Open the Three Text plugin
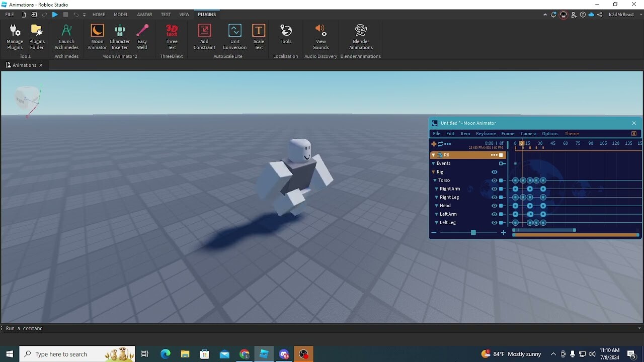Image resolution: width=644 pixels, height=362 pixels. coord(172,35)
